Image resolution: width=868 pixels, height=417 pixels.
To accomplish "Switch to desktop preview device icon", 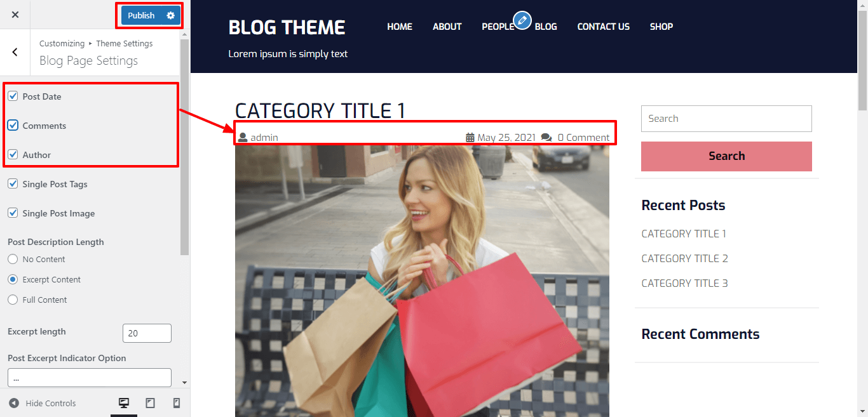I will [124, 403].
